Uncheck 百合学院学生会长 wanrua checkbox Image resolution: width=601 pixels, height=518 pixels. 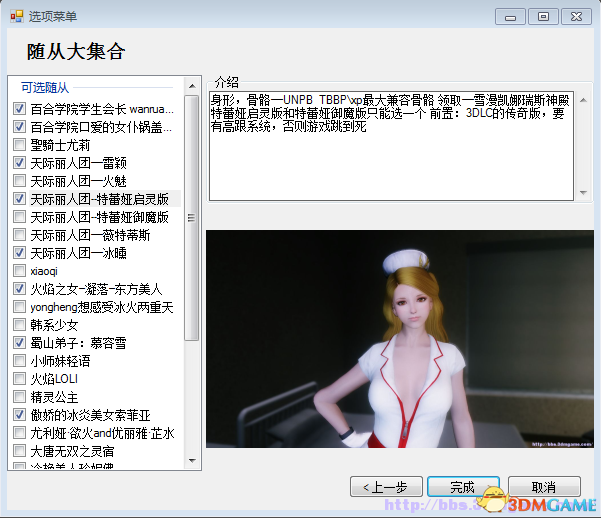point(19,109)
